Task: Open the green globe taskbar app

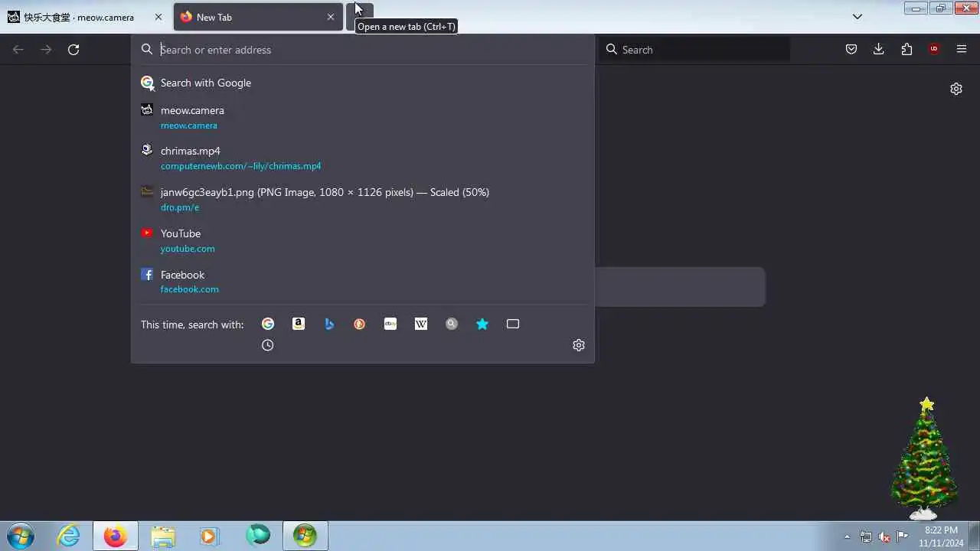Action: (x=258, y=536)
